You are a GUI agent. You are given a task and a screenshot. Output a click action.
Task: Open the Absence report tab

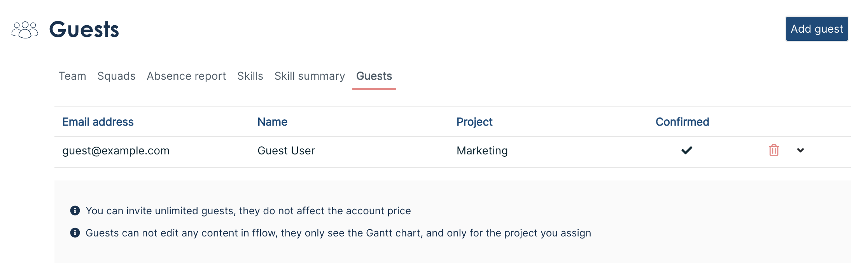click(x=186, y=76)
